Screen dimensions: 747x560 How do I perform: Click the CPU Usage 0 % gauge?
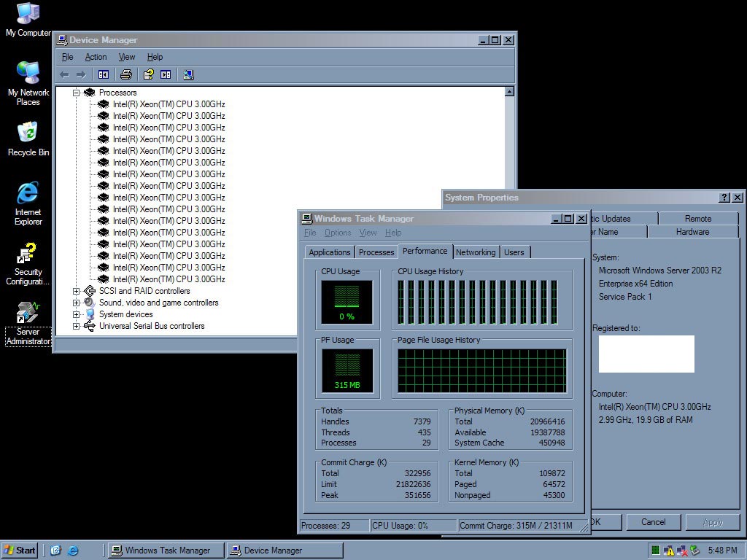coord(347,303)
